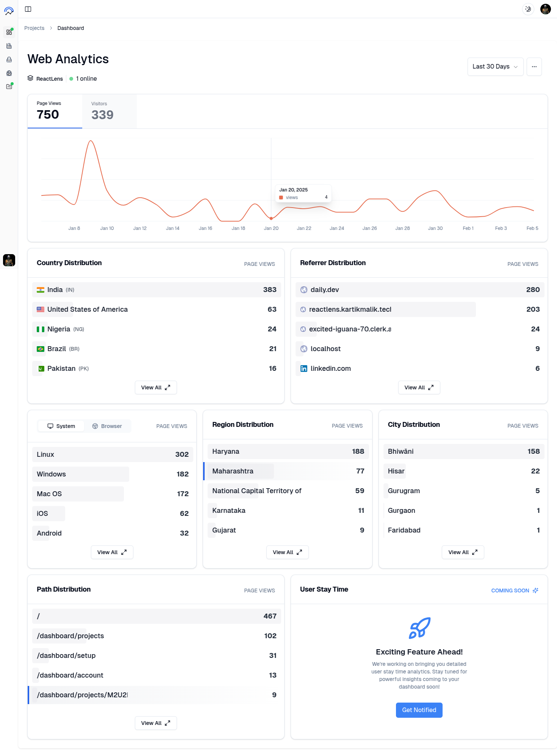The image size is (557, 756).
Task: Click the user avatar in the top right
Action: coord(545,9)
